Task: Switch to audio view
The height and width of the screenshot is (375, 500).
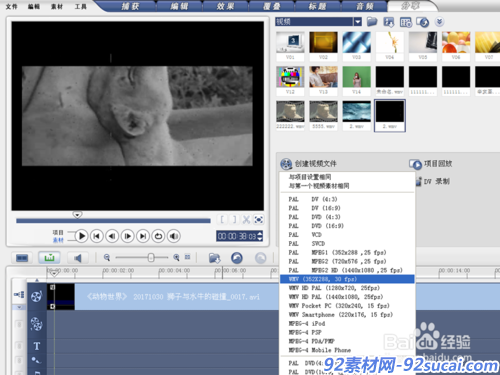Action: coord(77,258)
